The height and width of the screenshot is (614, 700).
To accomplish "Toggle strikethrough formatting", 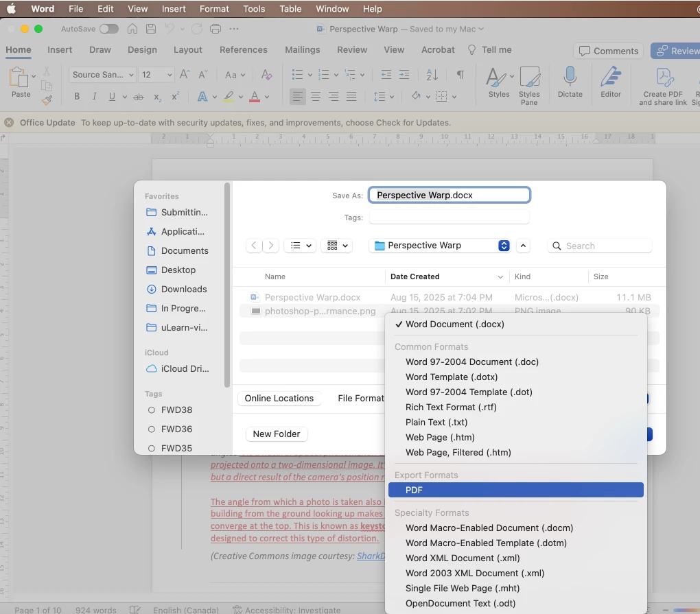I will point(139,96).
